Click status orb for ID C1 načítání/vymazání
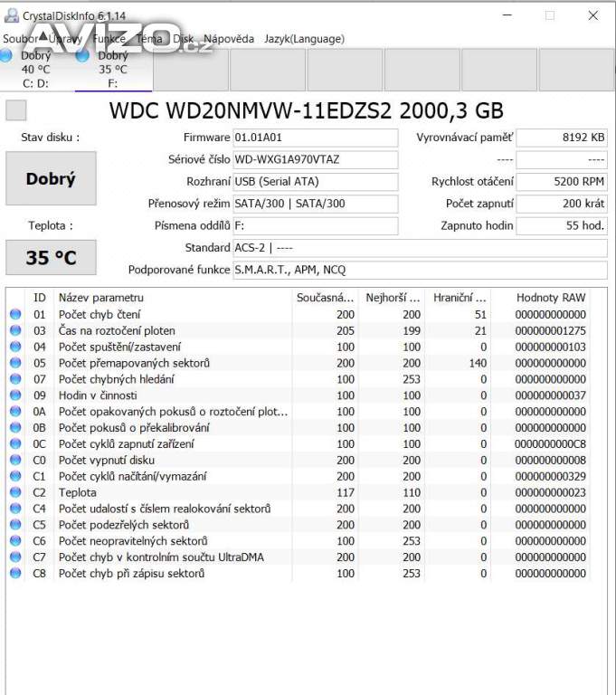Image resolution: width=616 pixels, height=695 pixels. (x=15, y=476)
